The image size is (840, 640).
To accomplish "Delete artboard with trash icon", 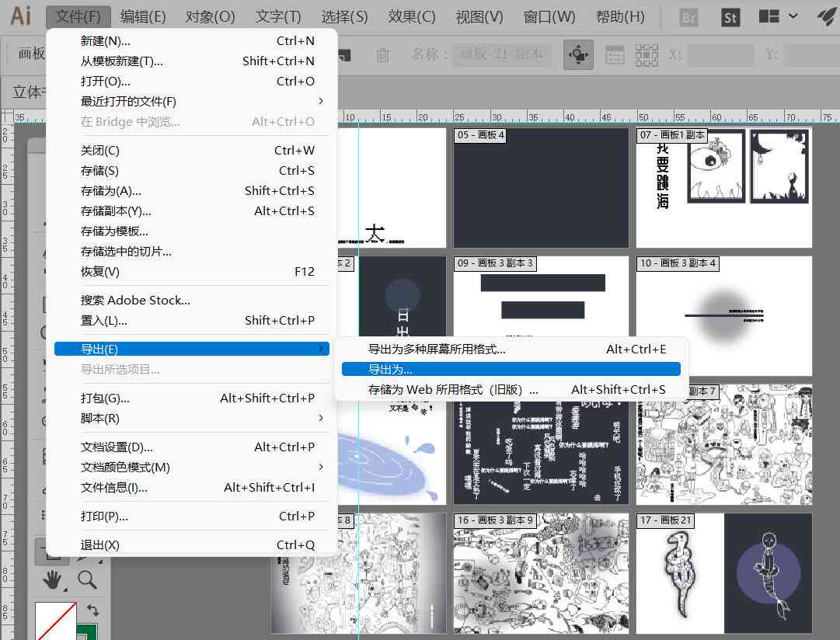I will pos(382,54).
